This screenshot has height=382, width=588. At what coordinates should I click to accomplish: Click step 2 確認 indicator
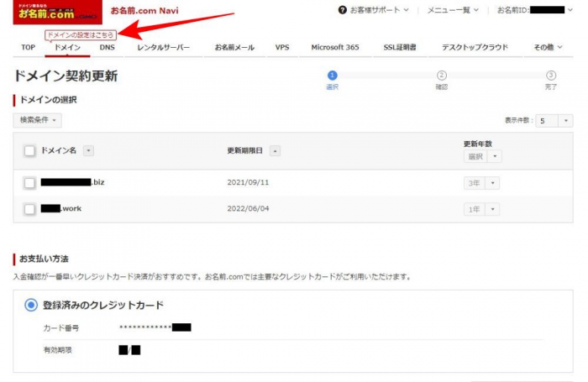tap(442, 80)
